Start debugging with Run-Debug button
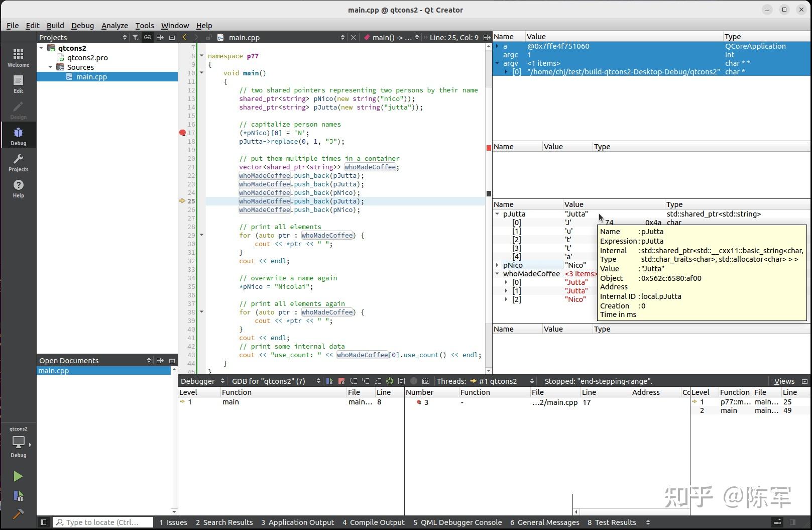 coord(18,496)
